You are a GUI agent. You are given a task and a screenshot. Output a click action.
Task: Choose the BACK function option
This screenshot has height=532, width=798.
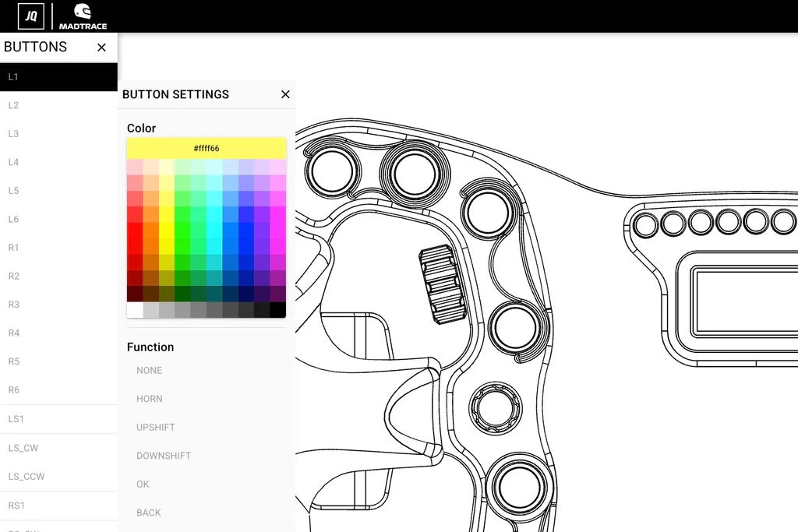point(149,513)
